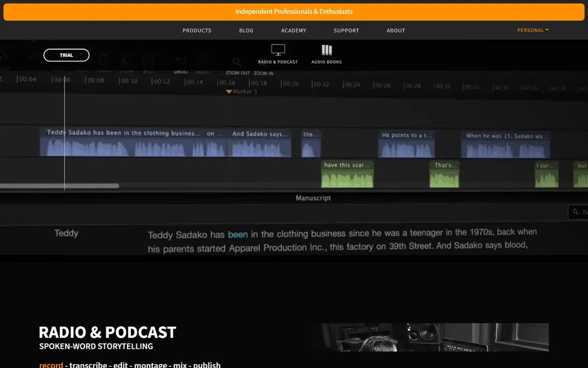Open the SUPPORT menu item
Screen dimensions: 588x368
pos(346,30)
